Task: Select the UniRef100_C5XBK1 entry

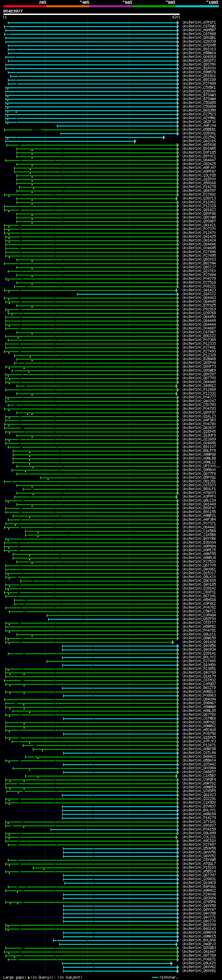Action: [199, 88]
